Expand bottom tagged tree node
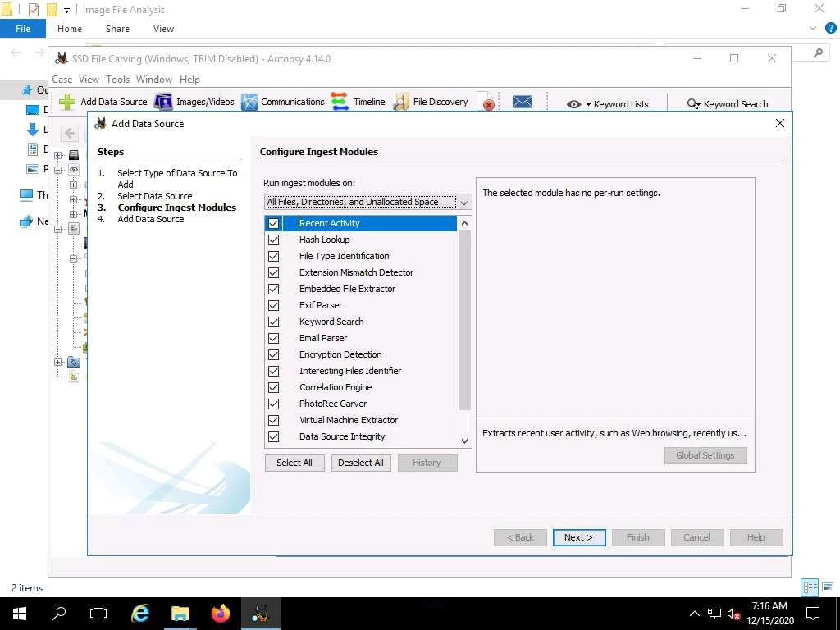 tap(58, 362)
